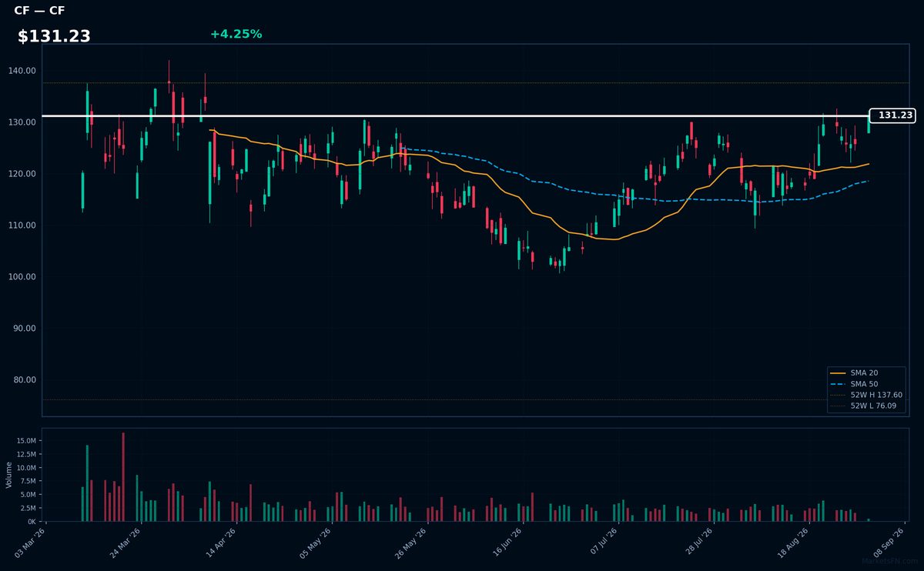Click the +4.25% change percentage
924x571 pixels.
coord(236,34)
